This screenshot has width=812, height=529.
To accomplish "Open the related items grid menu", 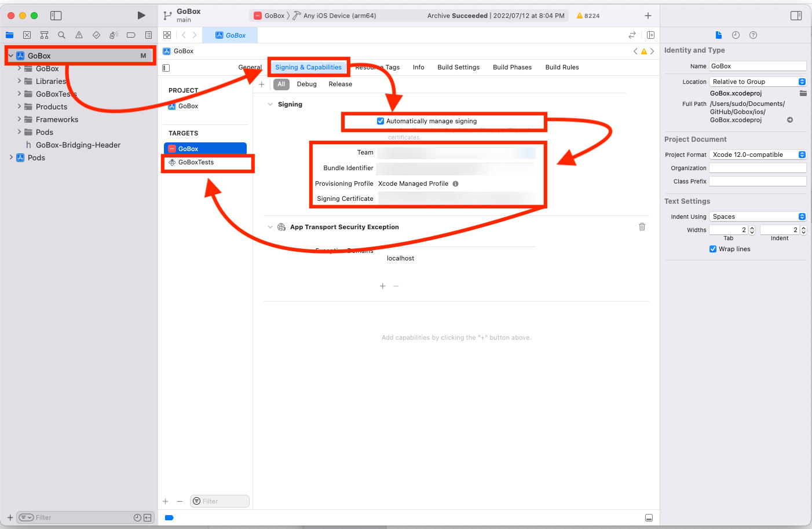I will click(167, 35).
